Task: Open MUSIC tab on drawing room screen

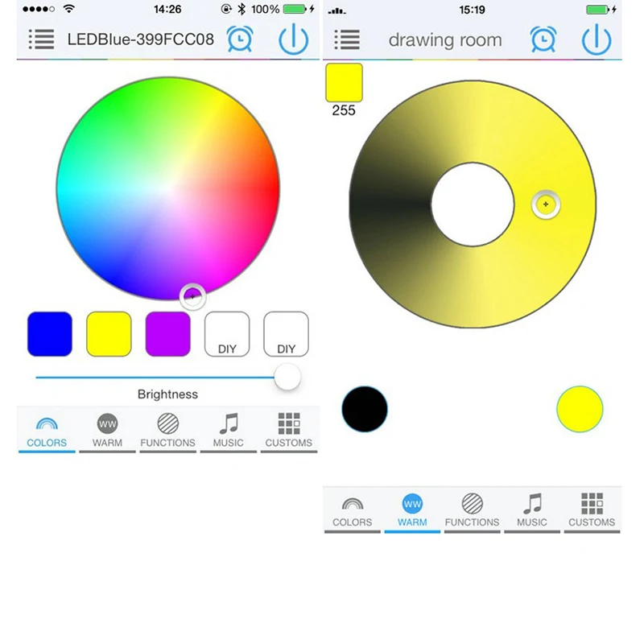Action: [532, 512]
